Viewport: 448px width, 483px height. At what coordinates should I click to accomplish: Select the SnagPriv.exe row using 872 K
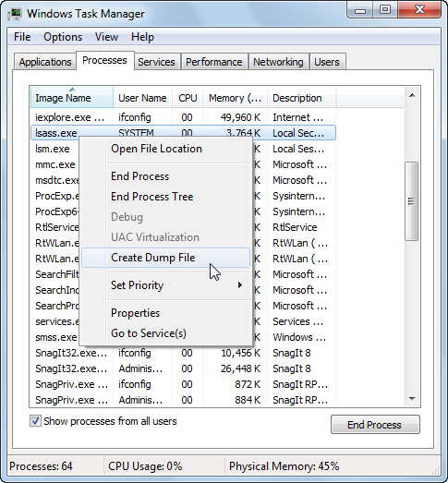(x=183, y=384)
